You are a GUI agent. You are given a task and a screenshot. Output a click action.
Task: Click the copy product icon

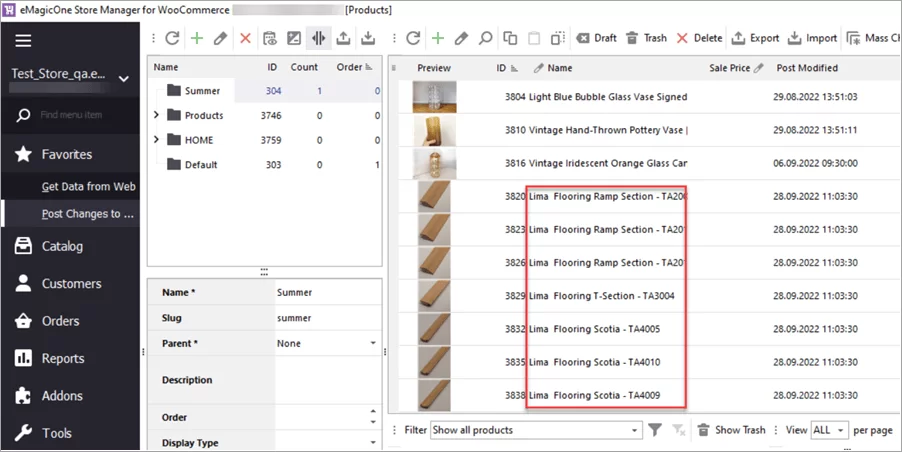(x=510, y=38)
